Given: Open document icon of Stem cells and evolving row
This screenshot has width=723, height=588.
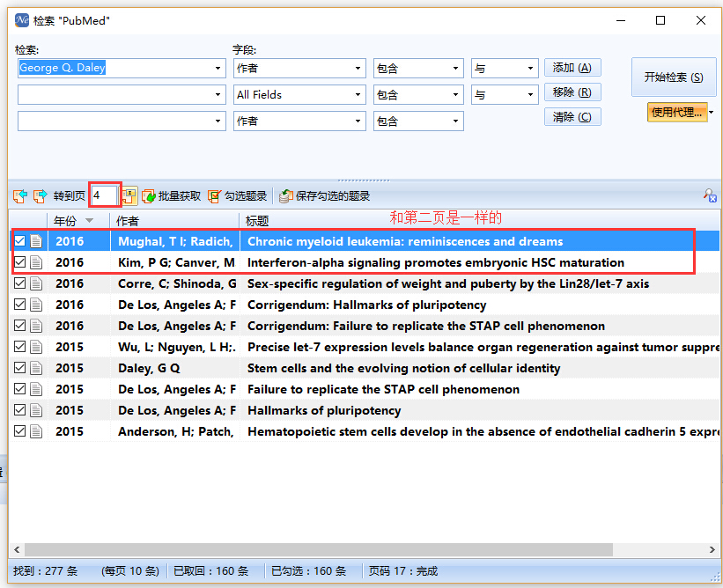Looking at the screenshot, I should (36, 368).
